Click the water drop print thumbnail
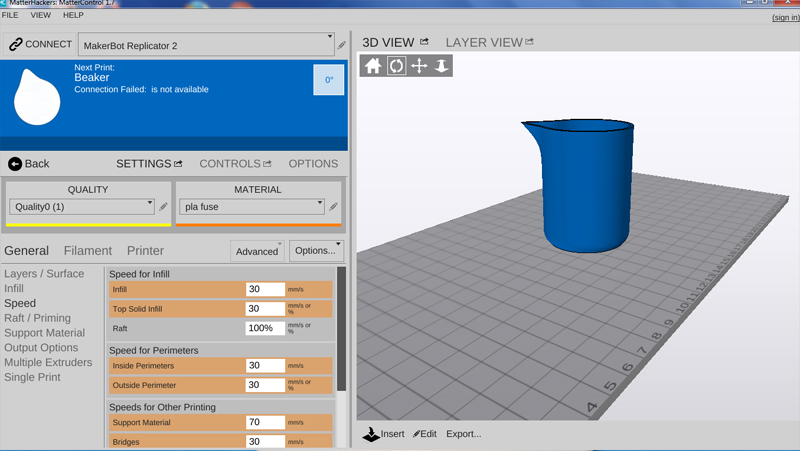This screenshot has width=800, height=451. [x=37, y=97]
